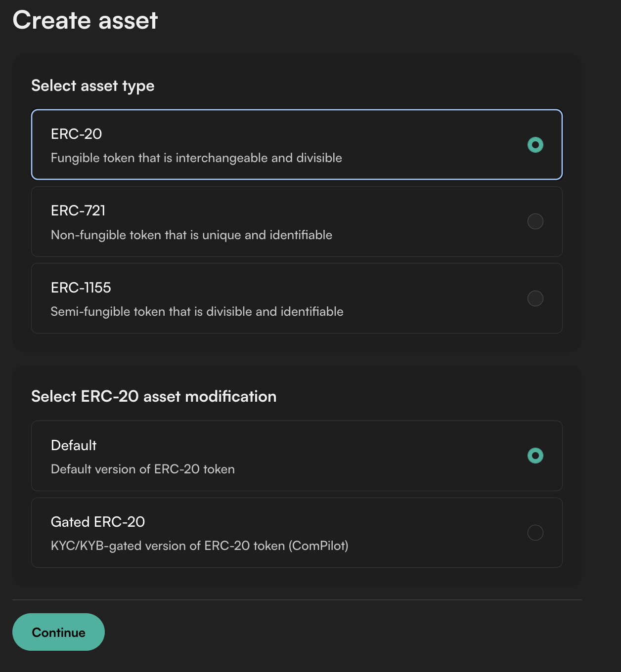
Task: Click the 'Create asset' page title
Action: pyautogui.click(x=85, y=20)
